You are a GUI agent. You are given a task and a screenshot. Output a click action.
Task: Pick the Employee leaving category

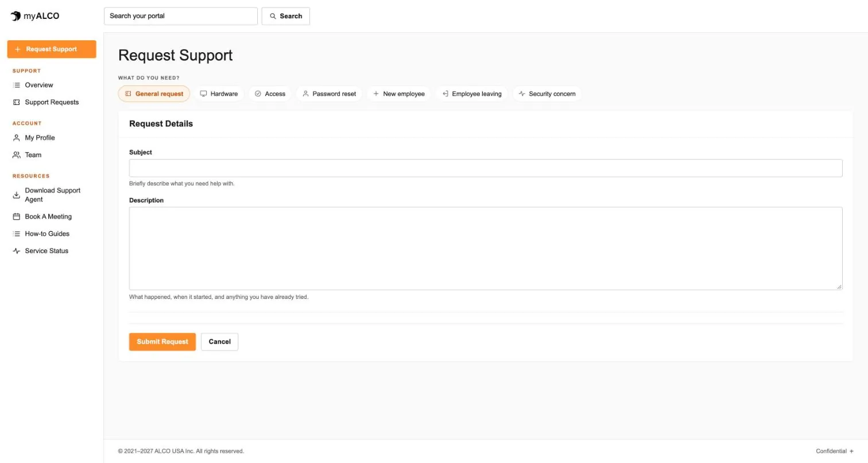(472, 94)
